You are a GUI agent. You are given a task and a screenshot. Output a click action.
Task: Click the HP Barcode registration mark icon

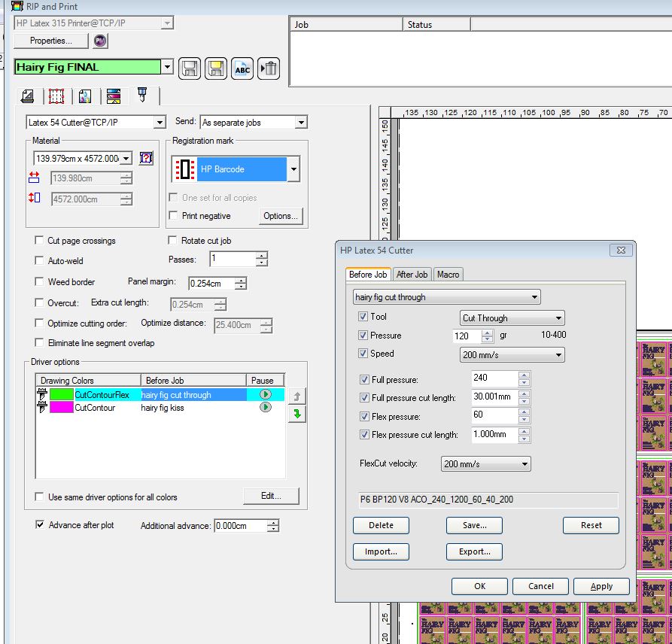tap(185, 169)
